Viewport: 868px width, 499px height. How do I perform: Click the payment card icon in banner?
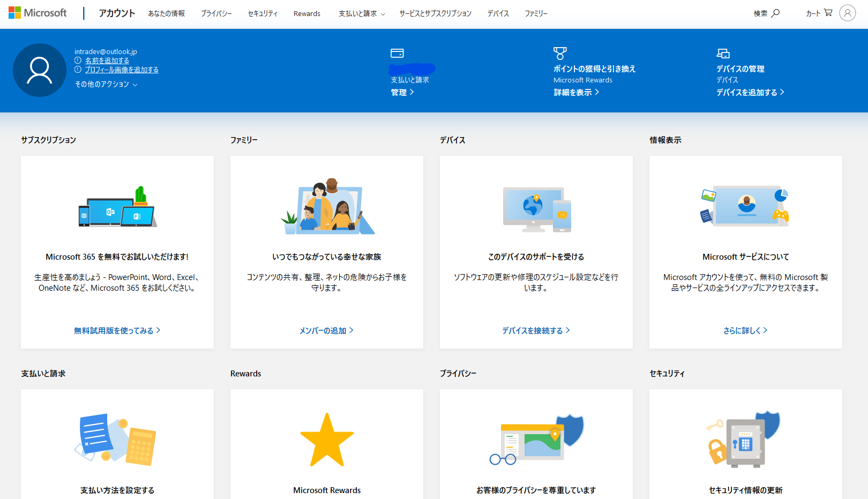point(397,53)
